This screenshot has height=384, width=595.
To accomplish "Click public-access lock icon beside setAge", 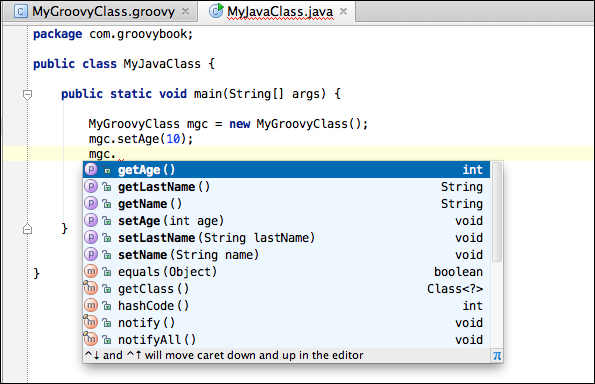I will [107, 221].
